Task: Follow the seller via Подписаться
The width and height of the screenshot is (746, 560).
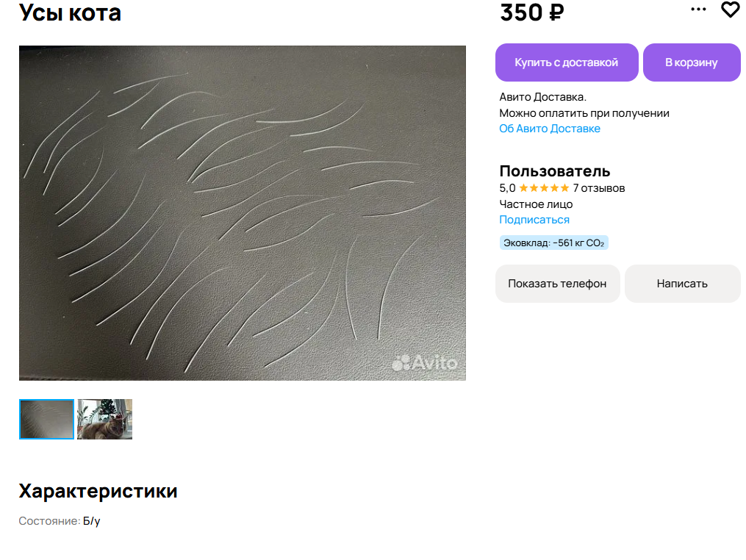Action: [534, 220]
